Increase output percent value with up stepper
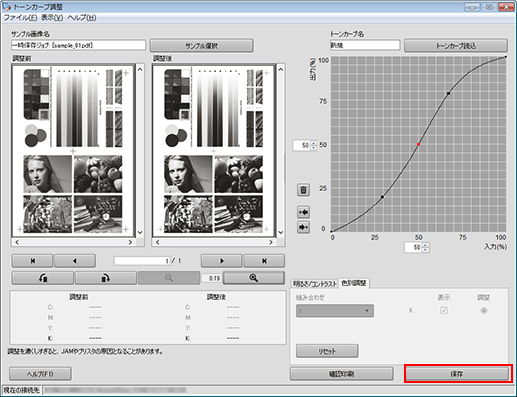517x397 pixels. point(314,143)
